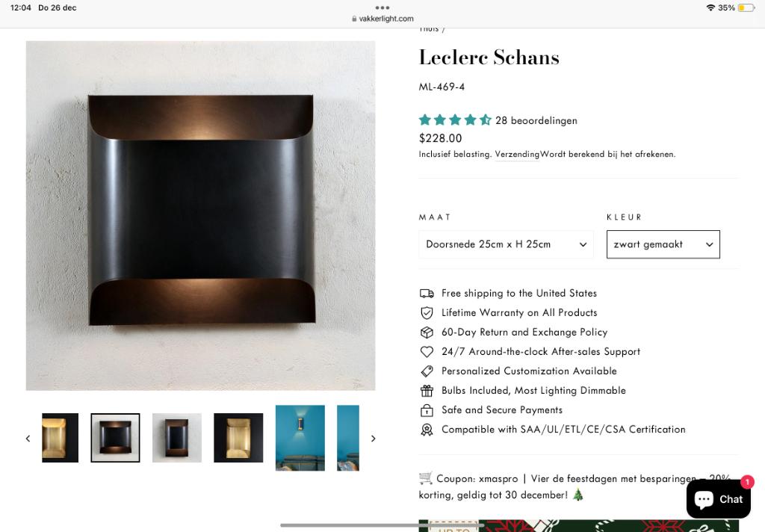Click the star rating display
This screenshot has width=765, height=532.
455,120
